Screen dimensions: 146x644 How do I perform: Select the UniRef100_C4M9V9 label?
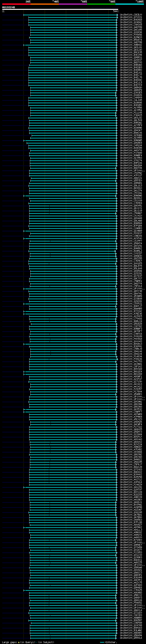131,98
